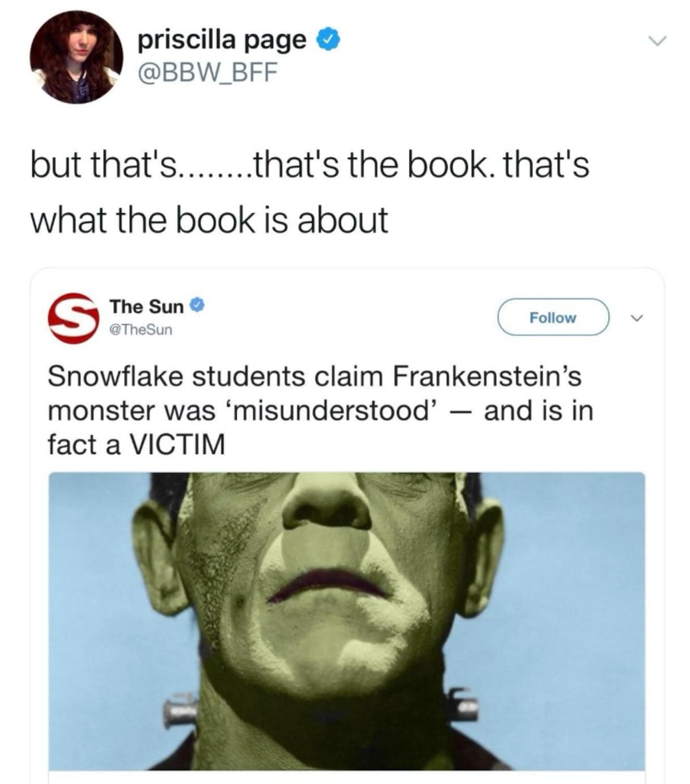Click the monster's mouth in the image

click(329, 584)
